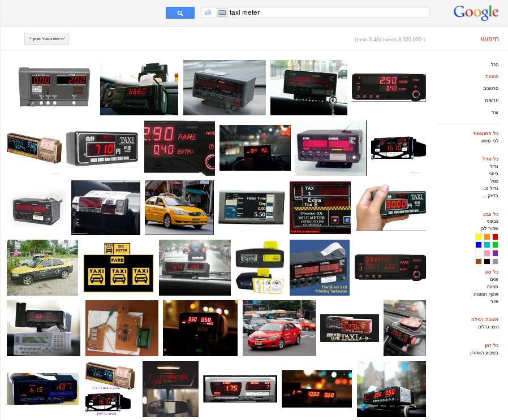Switch to the 'סרטונים' videos tab

tap(490, 88)
